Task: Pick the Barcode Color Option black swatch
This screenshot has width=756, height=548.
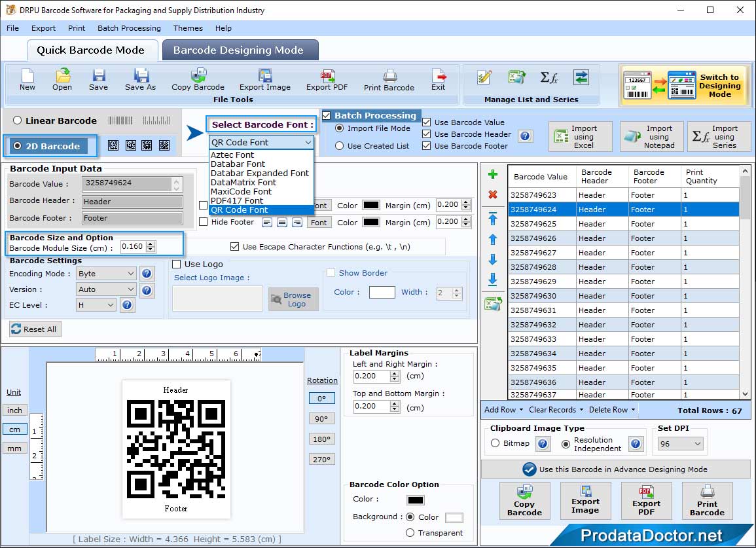Action: tap(415, 500)
